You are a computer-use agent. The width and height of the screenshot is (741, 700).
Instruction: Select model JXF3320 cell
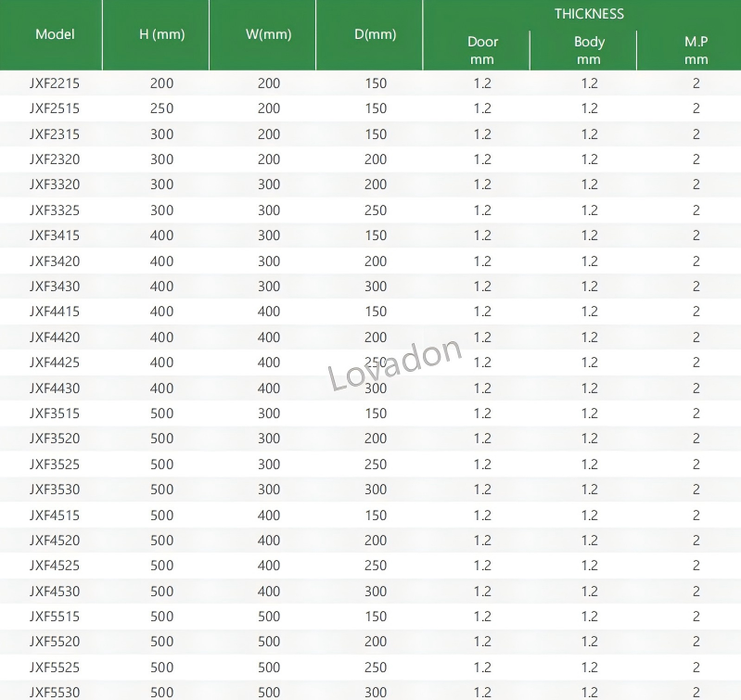(55, 185)
